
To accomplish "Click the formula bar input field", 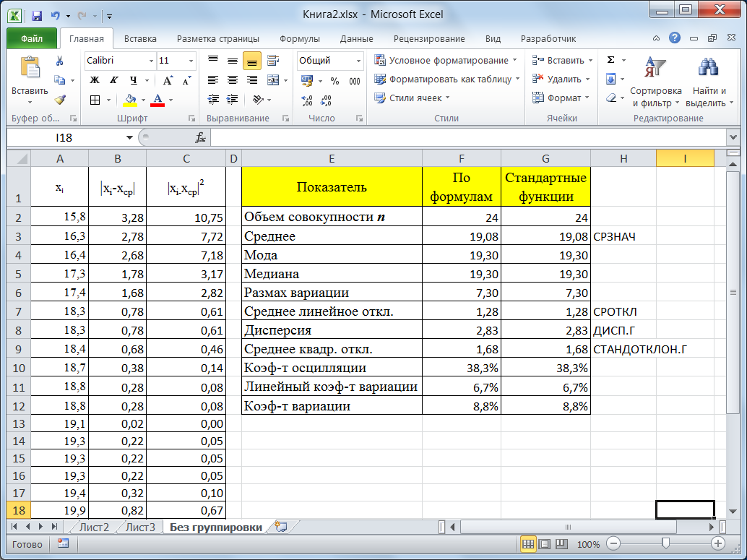I will coord(468,138).
